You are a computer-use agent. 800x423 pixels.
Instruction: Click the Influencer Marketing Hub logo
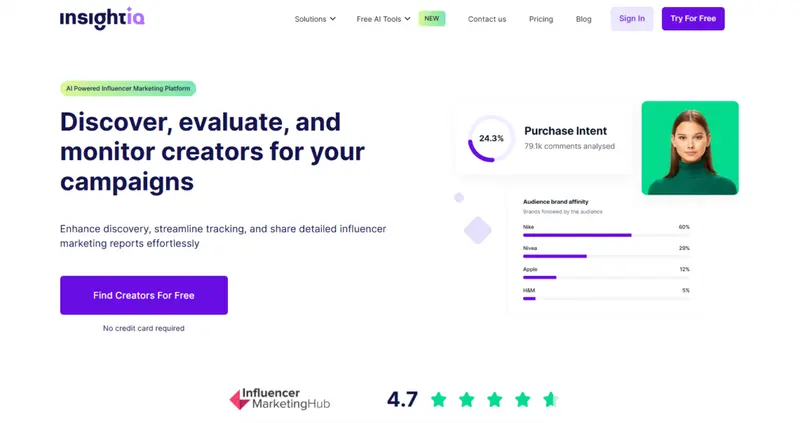click(x=279, y=399)
